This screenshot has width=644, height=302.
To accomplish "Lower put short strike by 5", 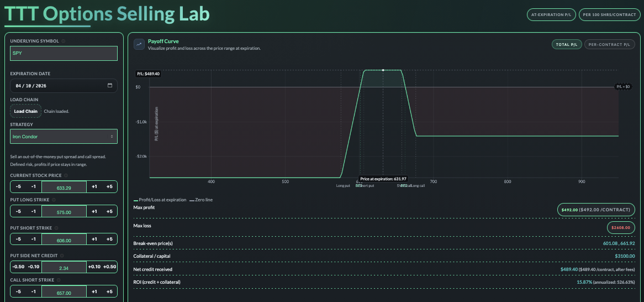I will (x=18, y=239).
